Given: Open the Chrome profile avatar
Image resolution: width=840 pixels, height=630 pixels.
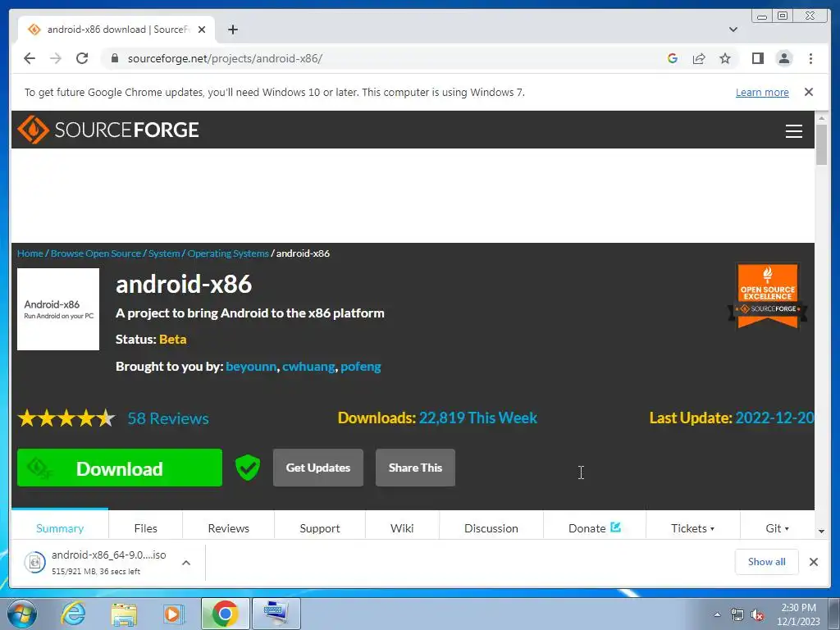Looking at the screenshot, I should click(784, 58).
